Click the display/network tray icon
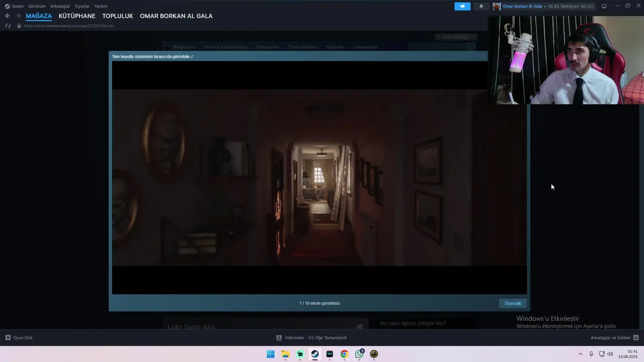Image resolution: width=644 pixels, height=362 pixels. point(602,354)
